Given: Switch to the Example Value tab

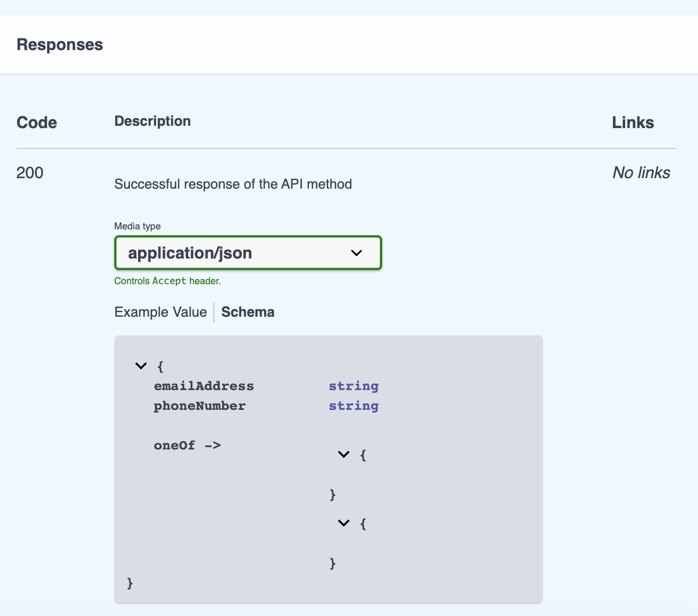Looking at the screenshot, I should click(160, 312).
